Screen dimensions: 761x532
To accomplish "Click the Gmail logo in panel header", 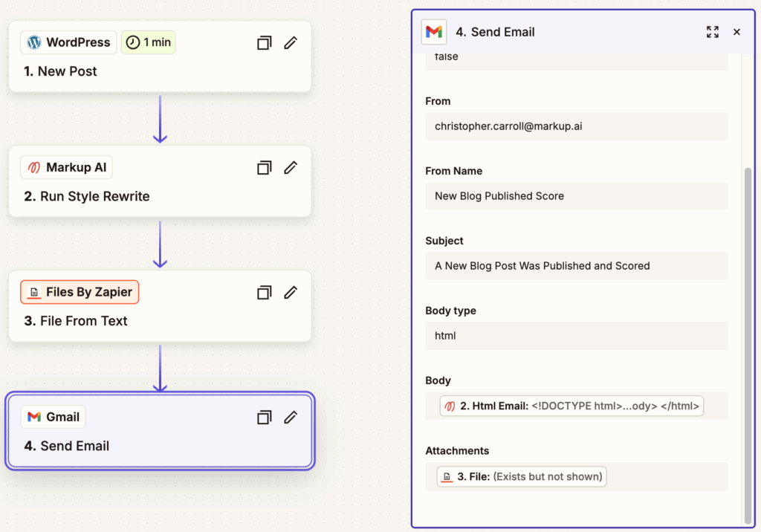I will [x=434, y=32].
